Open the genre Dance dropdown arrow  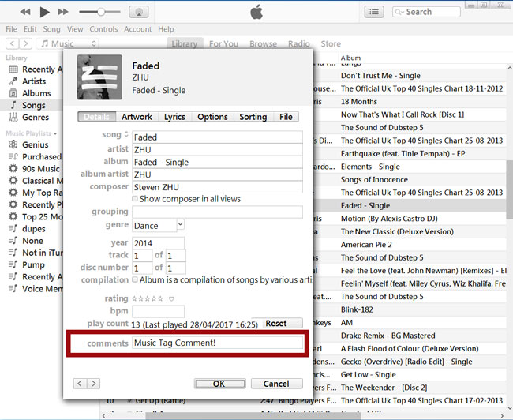click(180, 224)
